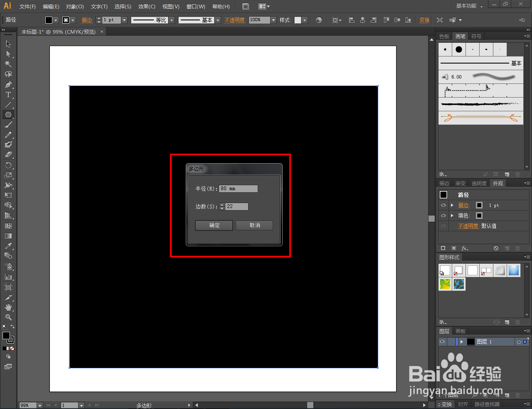Toggle visibility eye of 图层 1

pyautogui.click(x=443, y=342)
